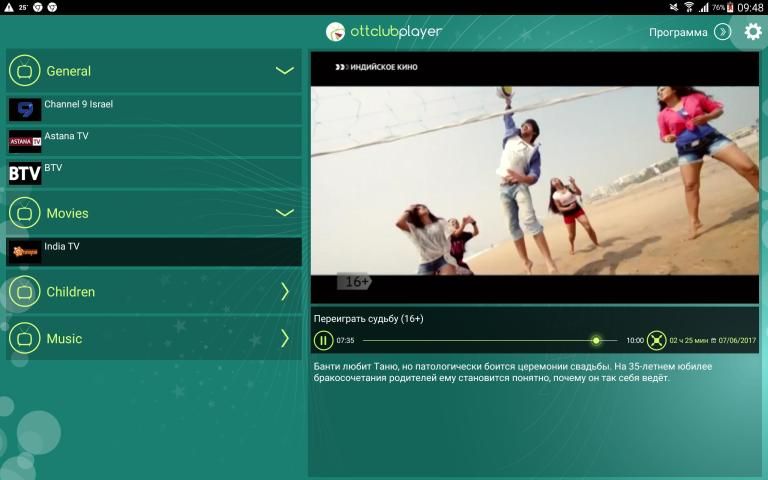Tap the video preview area

[x=534, y=180]
